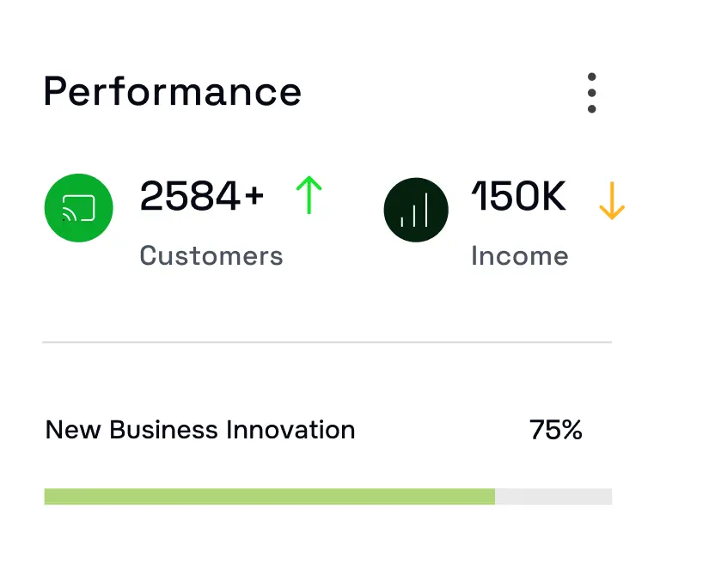
Task: Click the dark Income bar chart icon
Action: (x=416, y=210)
